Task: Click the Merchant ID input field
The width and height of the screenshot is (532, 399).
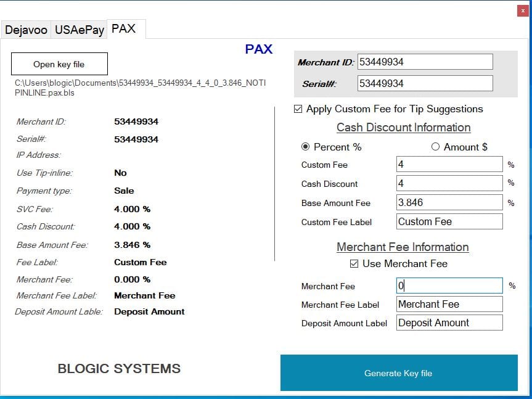Action: click(425, 62)
